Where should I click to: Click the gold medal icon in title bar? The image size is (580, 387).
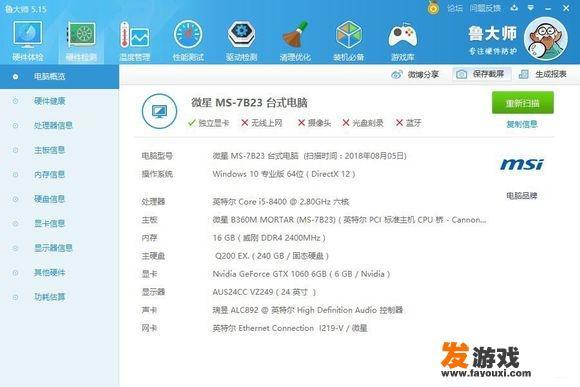point(433,7)
